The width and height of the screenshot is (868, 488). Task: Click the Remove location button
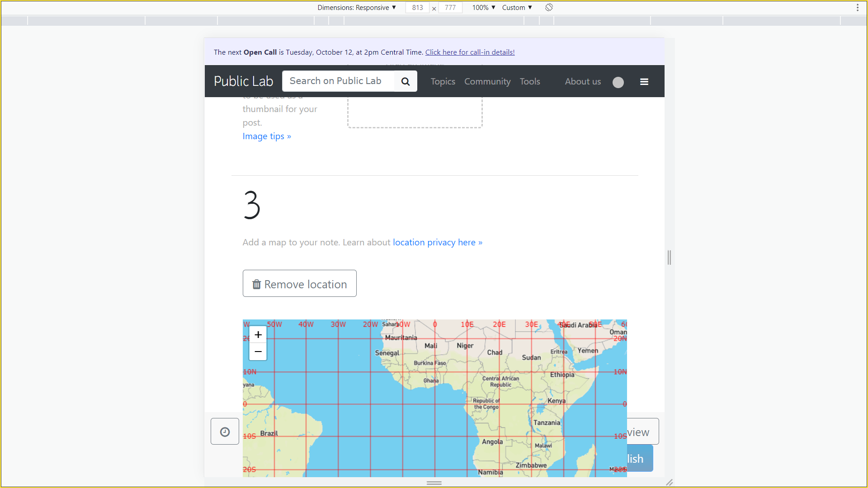click(x=299, y=283)
